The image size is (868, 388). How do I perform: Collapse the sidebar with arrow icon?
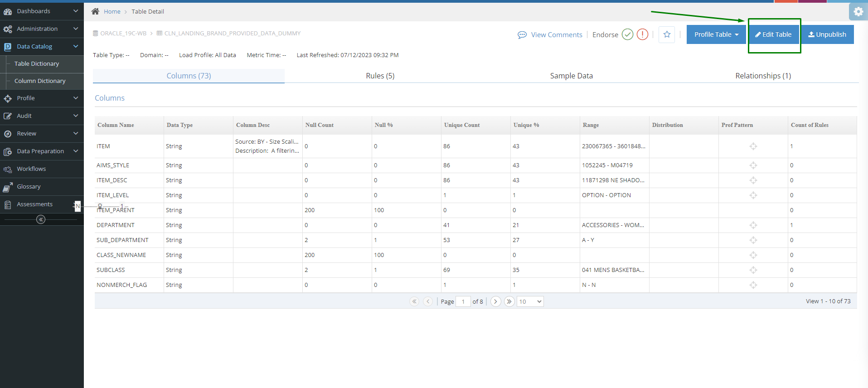(x=41, y=219)
